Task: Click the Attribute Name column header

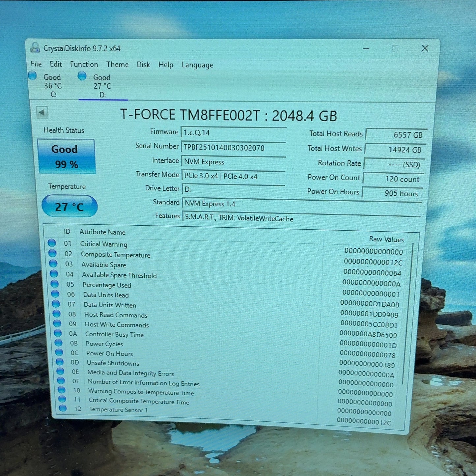Action: point(102,232)
